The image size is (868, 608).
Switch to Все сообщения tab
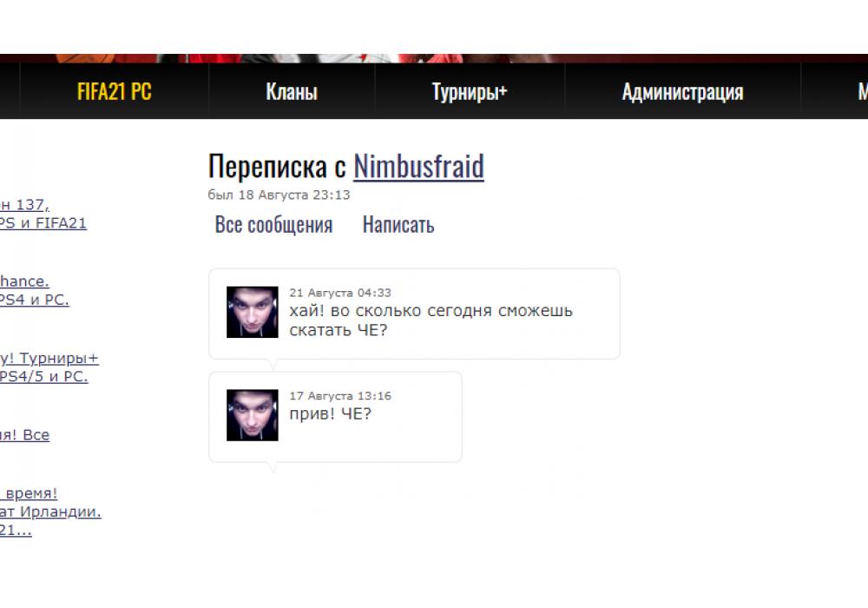coord(273,225)
